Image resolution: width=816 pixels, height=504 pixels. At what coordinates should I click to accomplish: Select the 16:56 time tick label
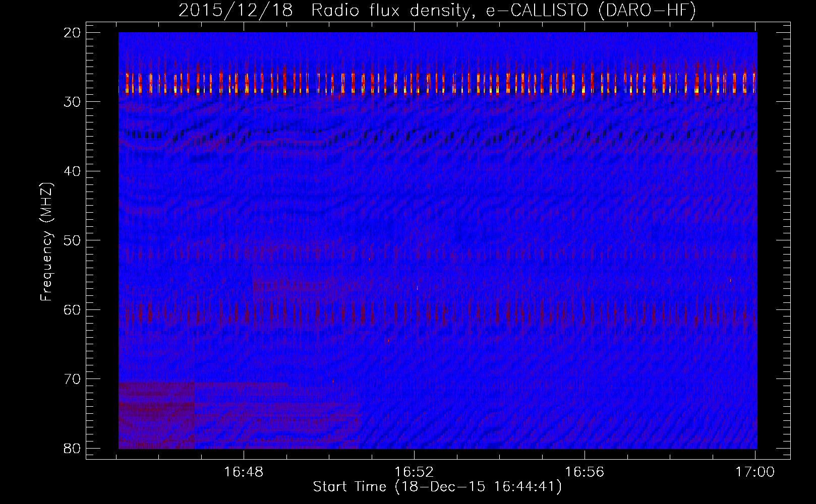(585, 472)
